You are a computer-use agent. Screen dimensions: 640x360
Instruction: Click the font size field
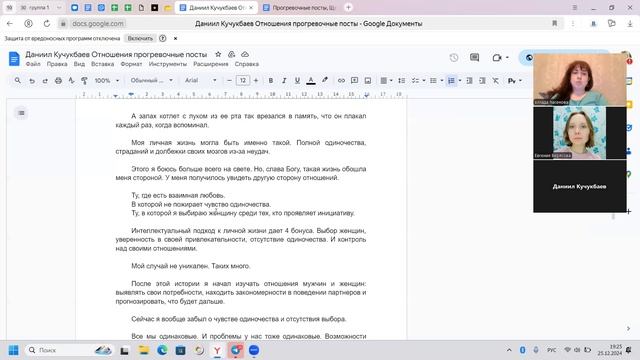point(242,81)
